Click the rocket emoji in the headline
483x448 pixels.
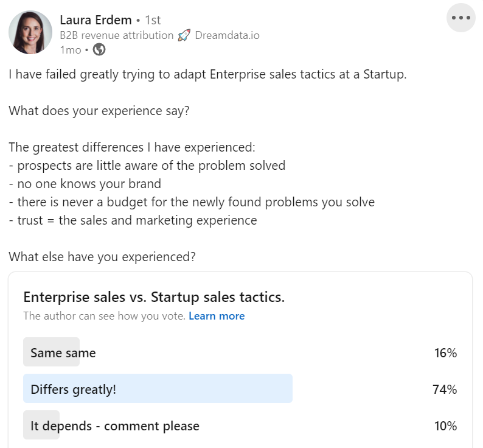[x=184, y=35]
